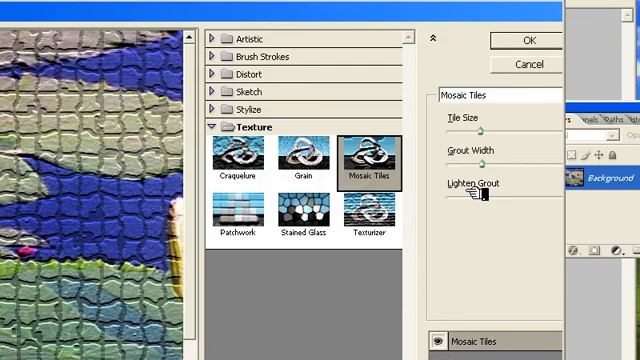Click the Distort folder icon
Image resolution: width=640 pixels, height=360 pixels.
(227, 74)
